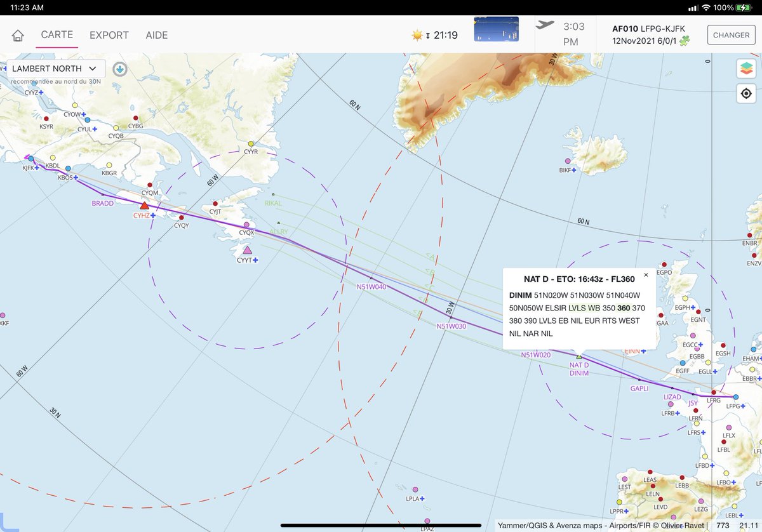Image resolution: width=762 pixels, height=532 pixels.
Task: Tap the LPLA airport marker
Action: pyautogui.click(x=415, y=489)
